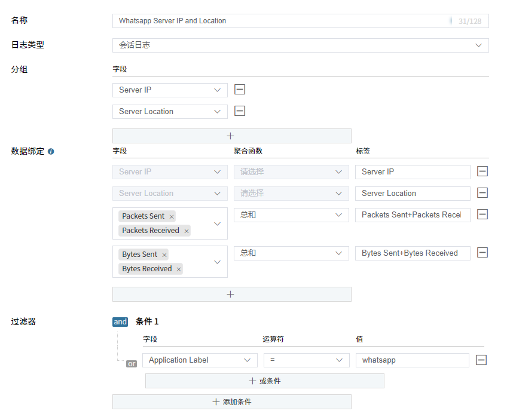
Task: Delete the Packets Sent+Packets Received binding row
Action: 482,214
